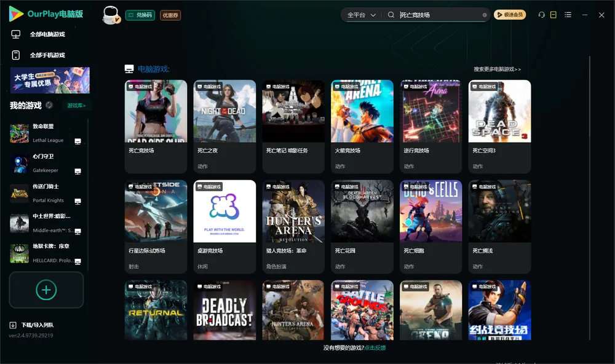
Task: Open the 死亡细胞 game card
Action: [x=431, y=227]
